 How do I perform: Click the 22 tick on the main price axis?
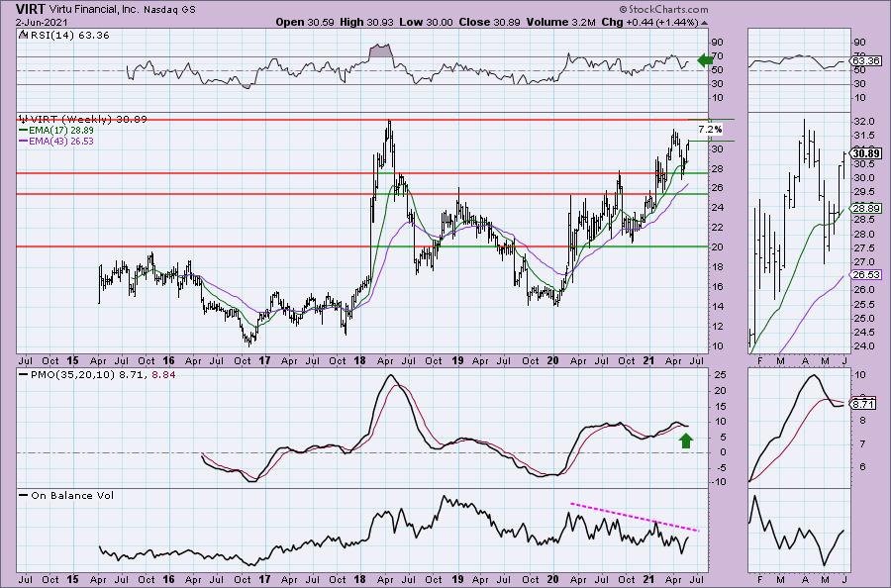pyautogui.click(x=718, y=228)
